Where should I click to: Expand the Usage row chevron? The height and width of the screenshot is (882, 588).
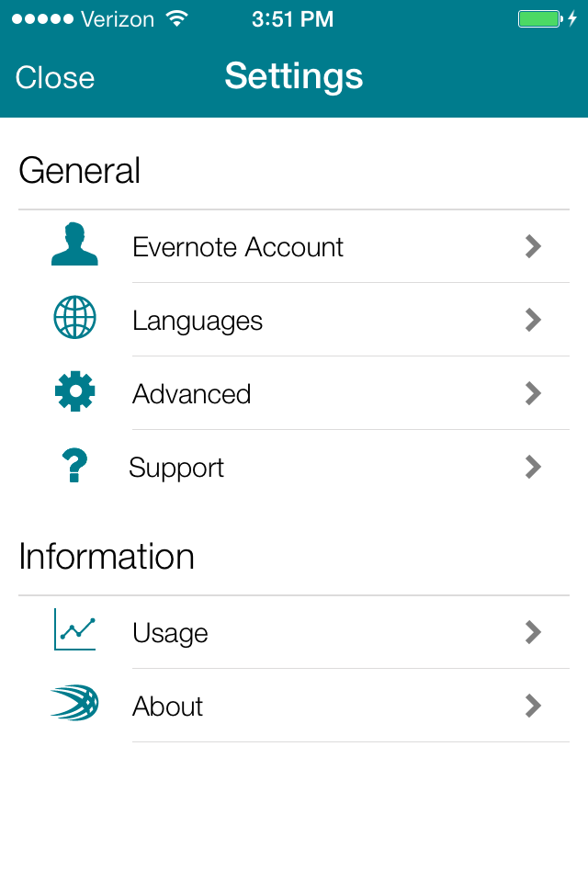point(533,632)
